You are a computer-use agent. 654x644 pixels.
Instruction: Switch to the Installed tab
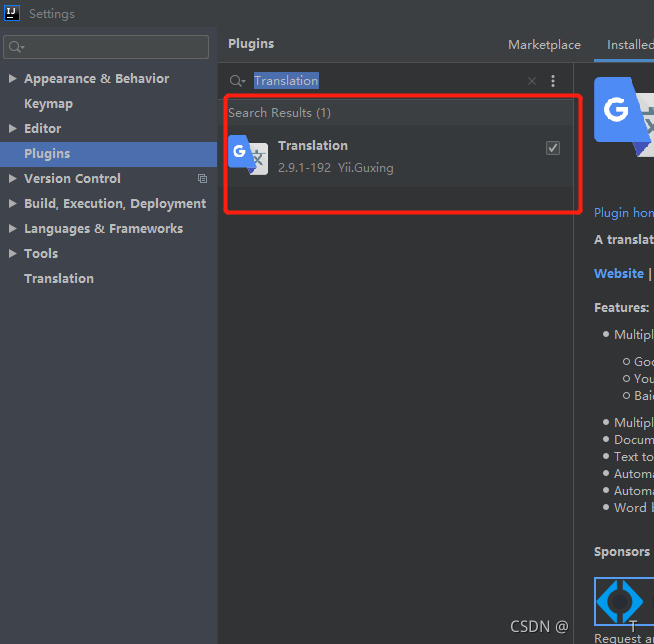click(x=630, y=45)
